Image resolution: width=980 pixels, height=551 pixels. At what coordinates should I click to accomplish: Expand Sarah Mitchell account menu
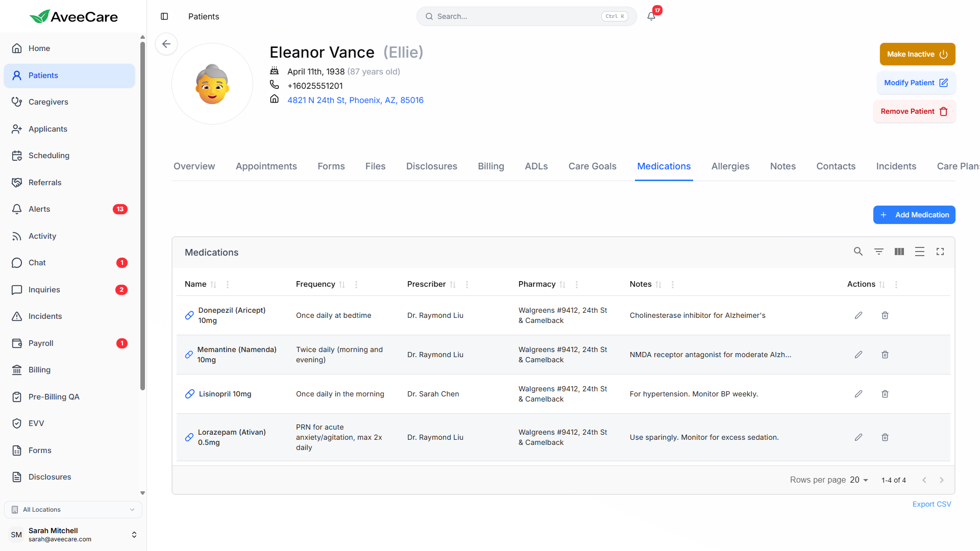coord(134,535)
